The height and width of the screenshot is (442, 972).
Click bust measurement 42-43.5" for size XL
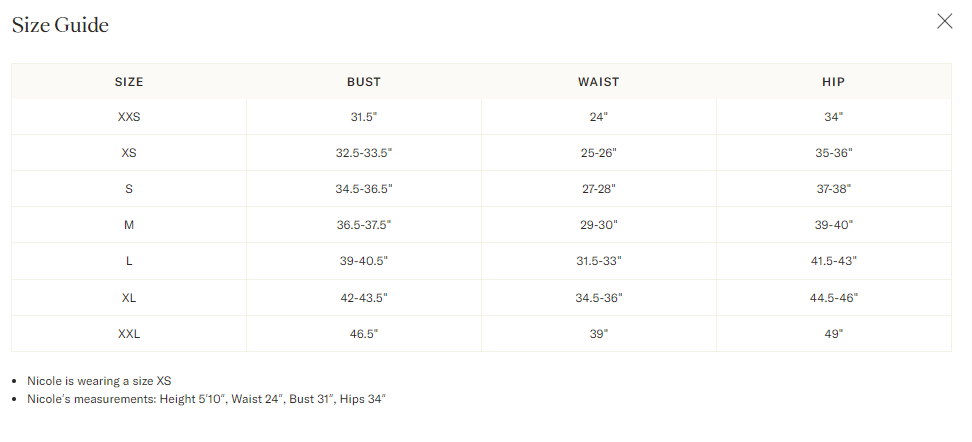pos(364,297)
